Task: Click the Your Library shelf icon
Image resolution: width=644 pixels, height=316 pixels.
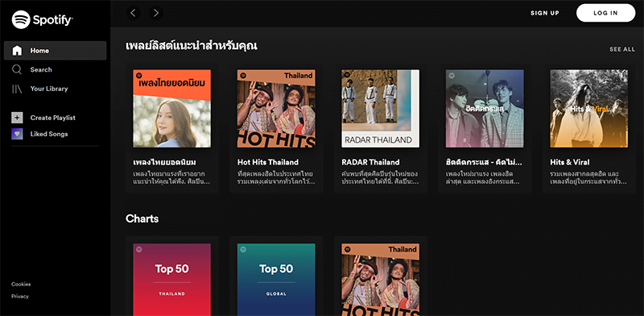Action: pyautogui.click(x=17, y=89)
